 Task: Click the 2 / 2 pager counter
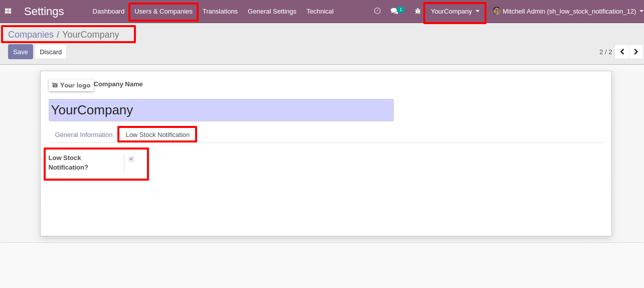(x=605, y=52)
